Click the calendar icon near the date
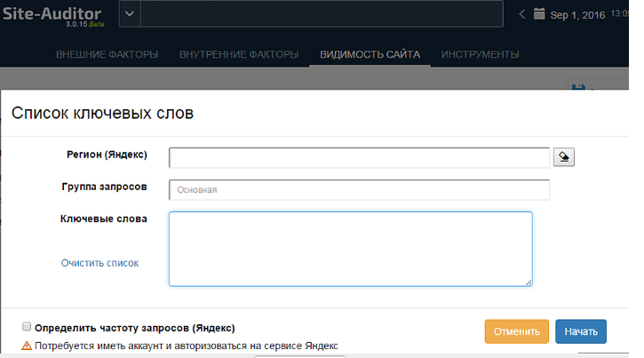This screenshot has height=358, width=644. [x=538, y=14]
